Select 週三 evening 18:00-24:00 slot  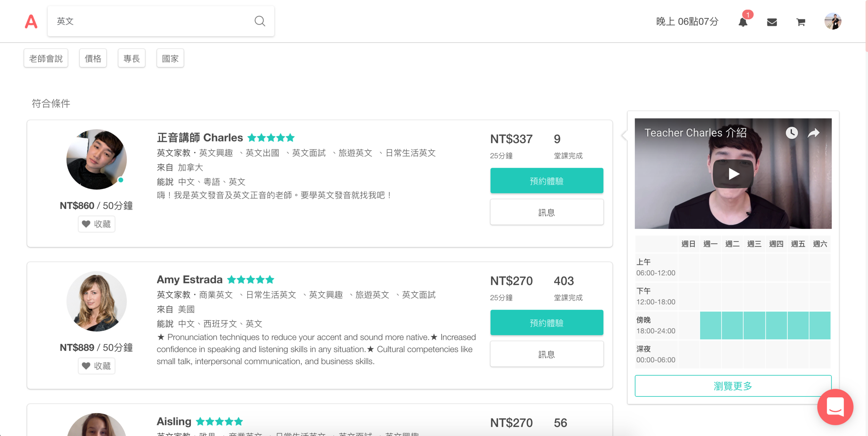pyautogui.click(x=754, y=325)
